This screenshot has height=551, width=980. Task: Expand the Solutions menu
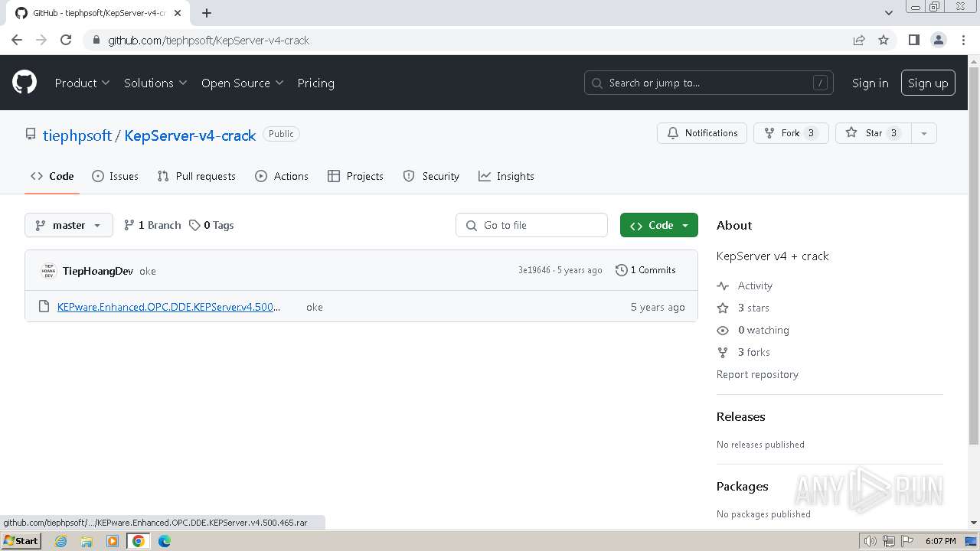(155, 83)
